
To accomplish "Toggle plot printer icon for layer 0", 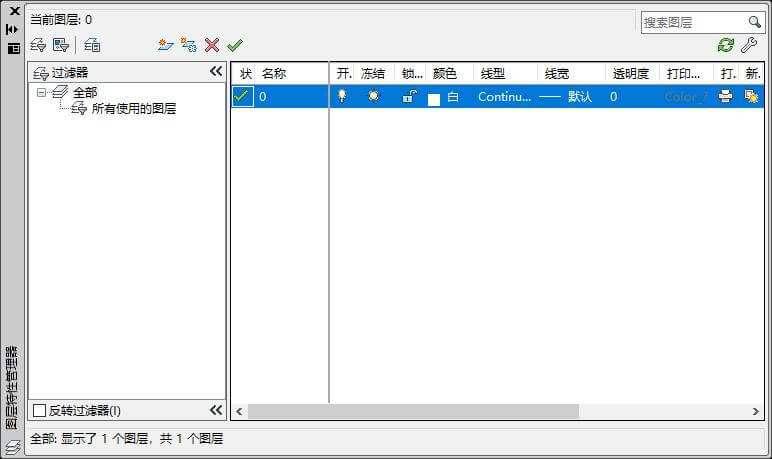I will [x=725, y=96].
